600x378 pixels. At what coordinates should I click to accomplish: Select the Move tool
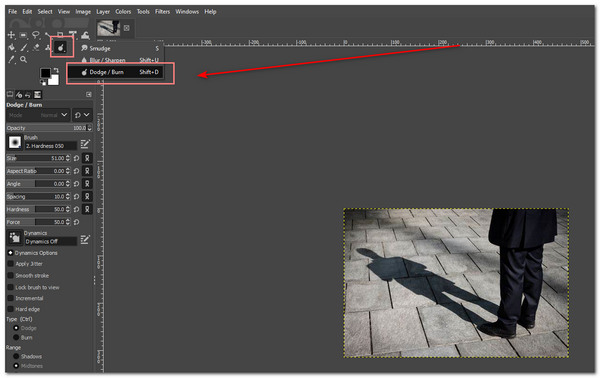pos(11,35)
